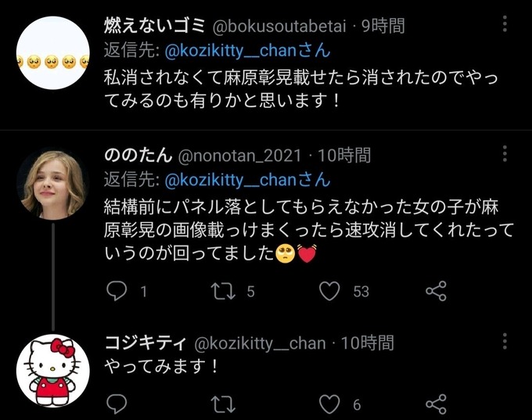Open more options on 燃えないゴミ's tweet
Viewport: 532px width, 420px height.
pos(505,23)
